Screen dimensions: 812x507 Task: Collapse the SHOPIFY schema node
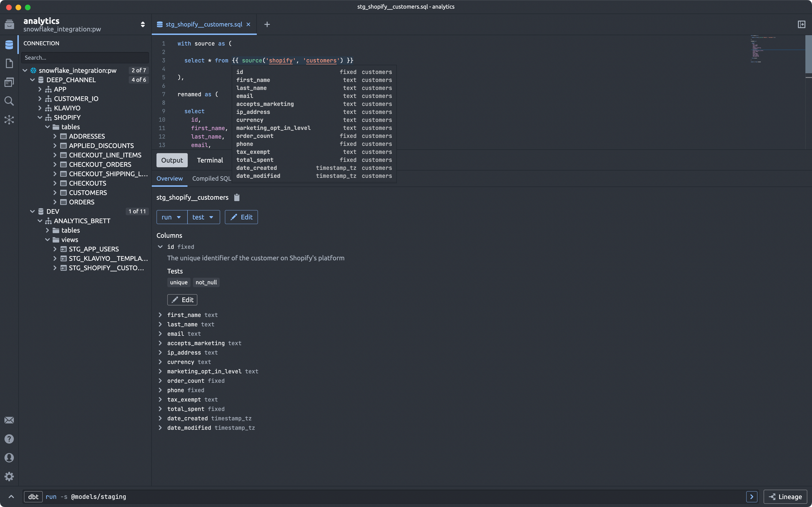pos(40,117)
